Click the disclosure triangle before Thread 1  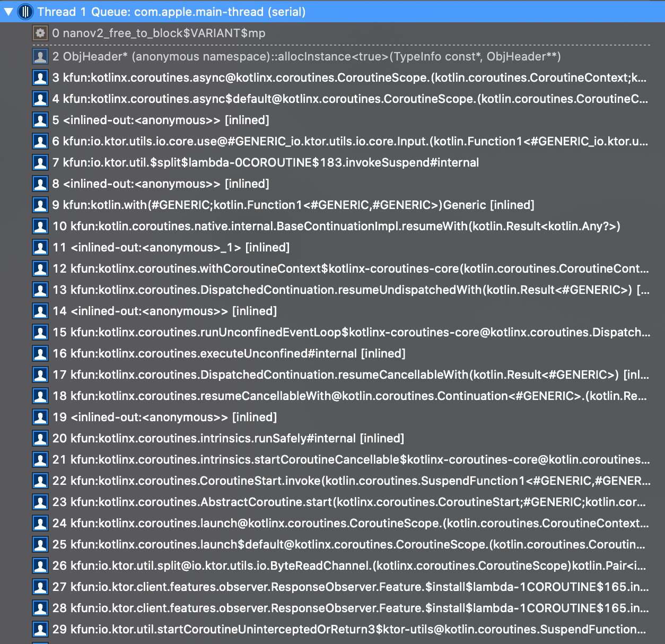tap(7, 11)
